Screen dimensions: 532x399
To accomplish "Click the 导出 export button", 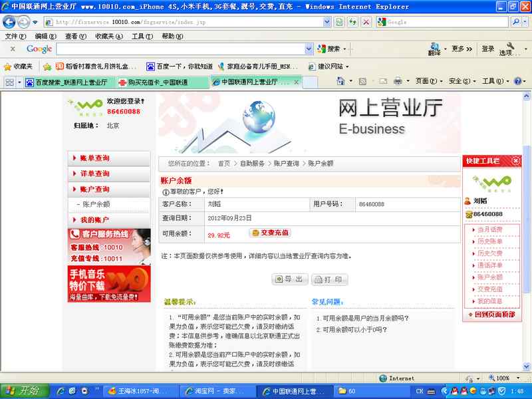I will coord(290,279).
